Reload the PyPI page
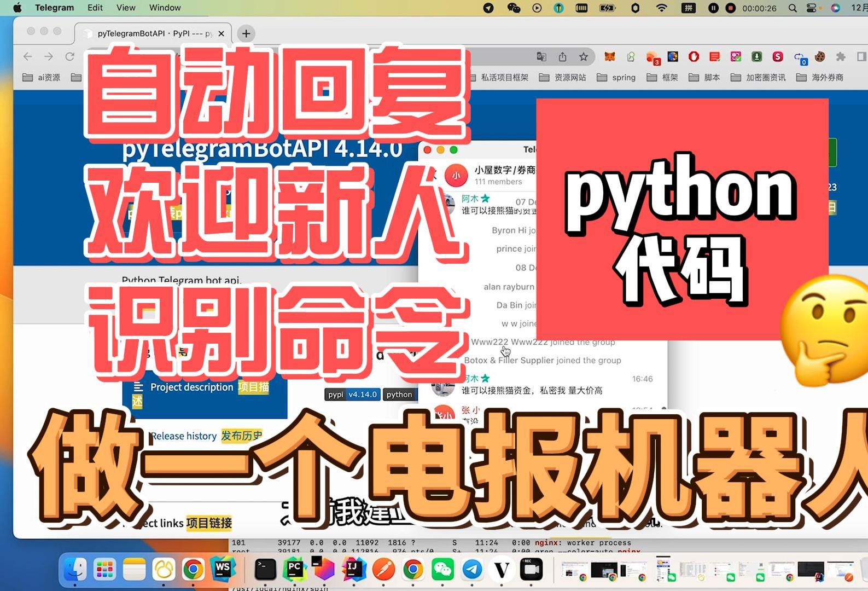The height and width of the screenshot is (591, 868). 69,57
